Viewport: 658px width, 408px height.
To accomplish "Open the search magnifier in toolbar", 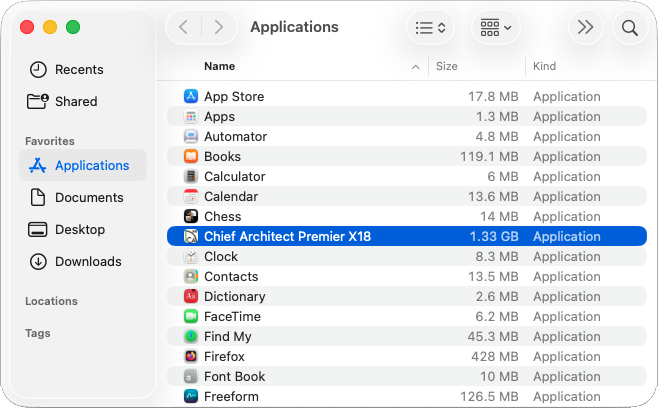I will point(630,28).
